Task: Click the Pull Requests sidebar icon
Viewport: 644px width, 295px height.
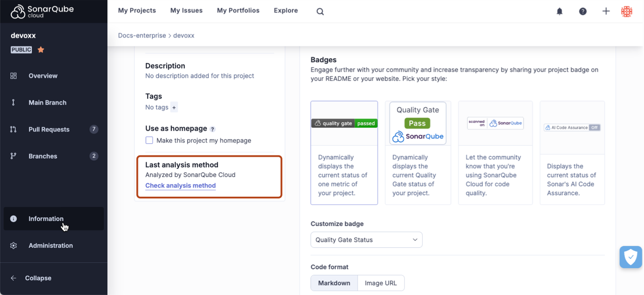Action: (x=13, y=129)
